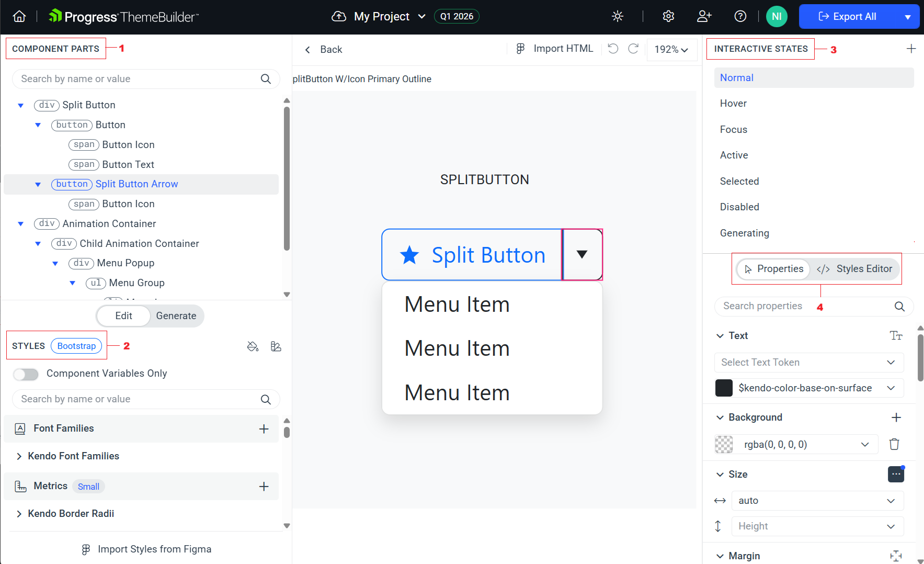Image resolution: width=924 pixels, height=564 pixels.
Task: Go to home via the house icon
Action: click(x=19, y=16)
